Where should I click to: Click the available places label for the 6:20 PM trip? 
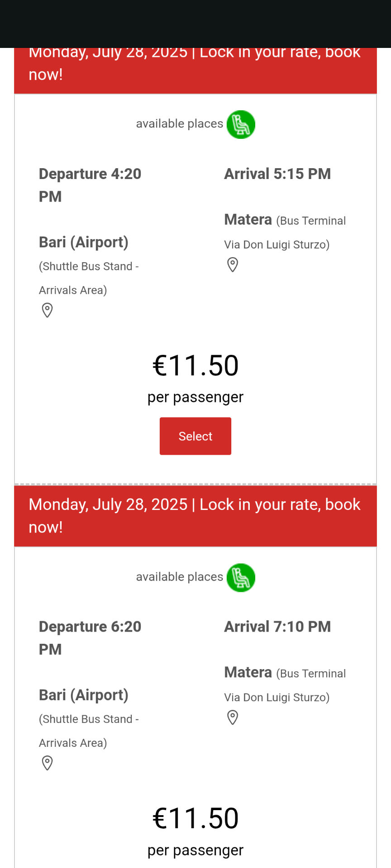click(180, 577)
